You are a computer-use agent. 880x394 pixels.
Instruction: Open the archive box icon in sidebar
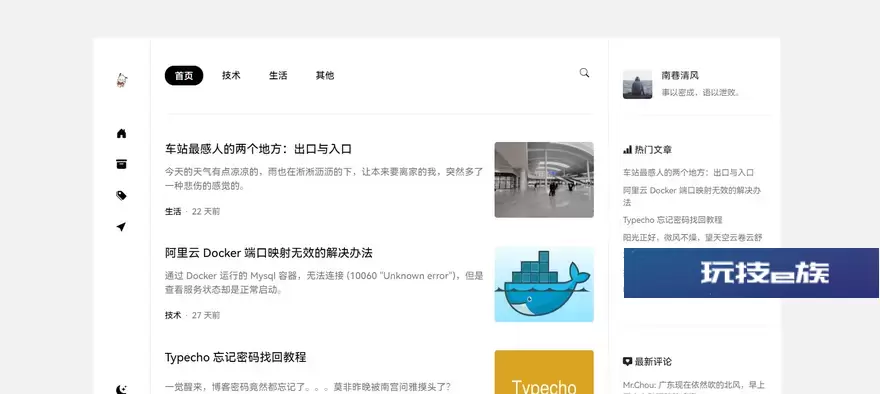click(121, 164)
